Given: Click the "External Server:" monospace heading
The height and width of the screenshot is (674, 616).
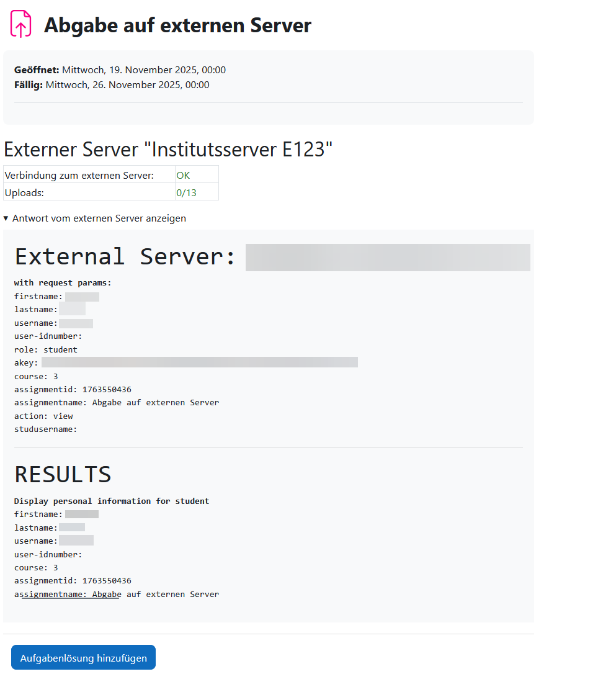Looking at the screenshot, I should (125, 257).
